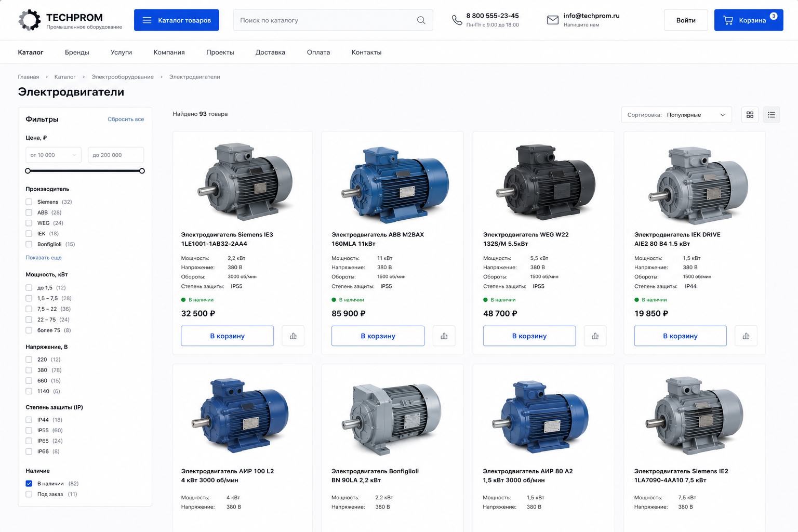The image size is (798, 532).
Task: Open the Каталог navigation item
Action: point(31,52)
